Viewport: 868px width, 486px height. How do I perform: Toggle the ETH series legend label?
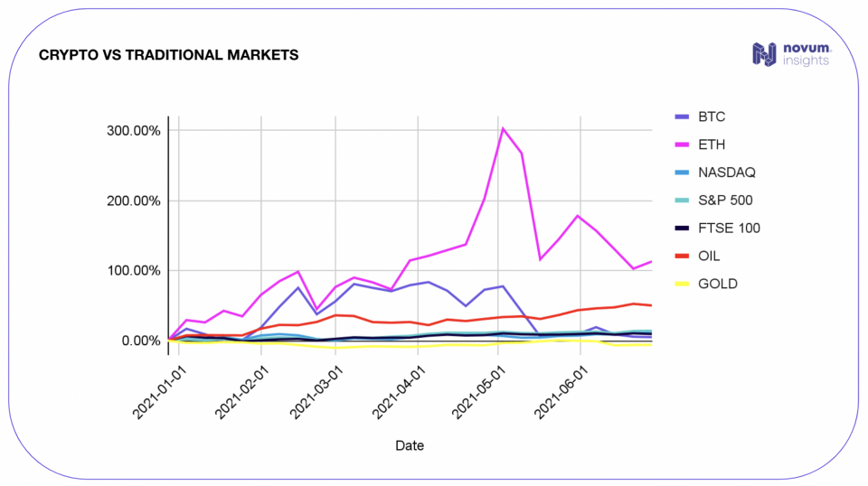click(712, 145)
